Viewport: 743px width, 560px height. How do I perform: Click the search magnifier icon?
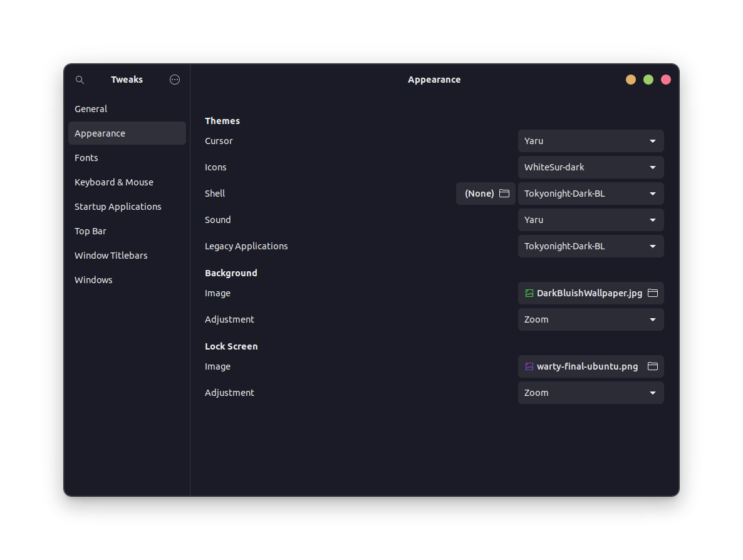(80, 80)
